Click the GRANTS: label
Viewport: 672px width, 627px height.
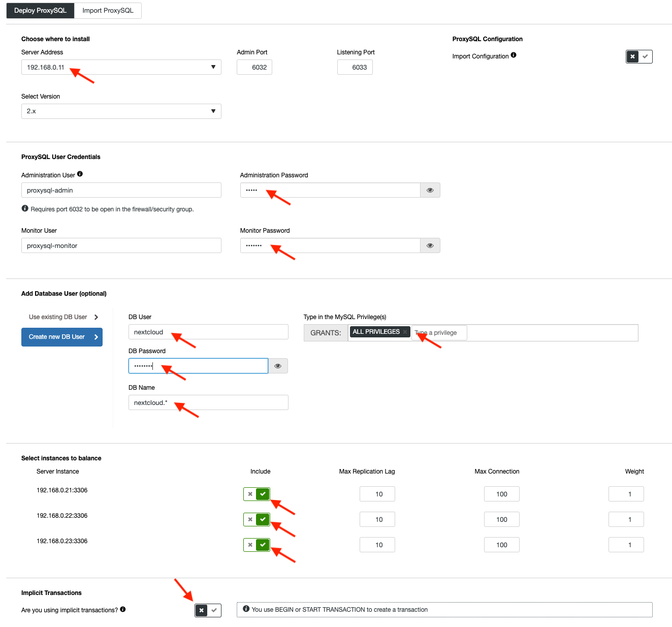click(326, 333)
